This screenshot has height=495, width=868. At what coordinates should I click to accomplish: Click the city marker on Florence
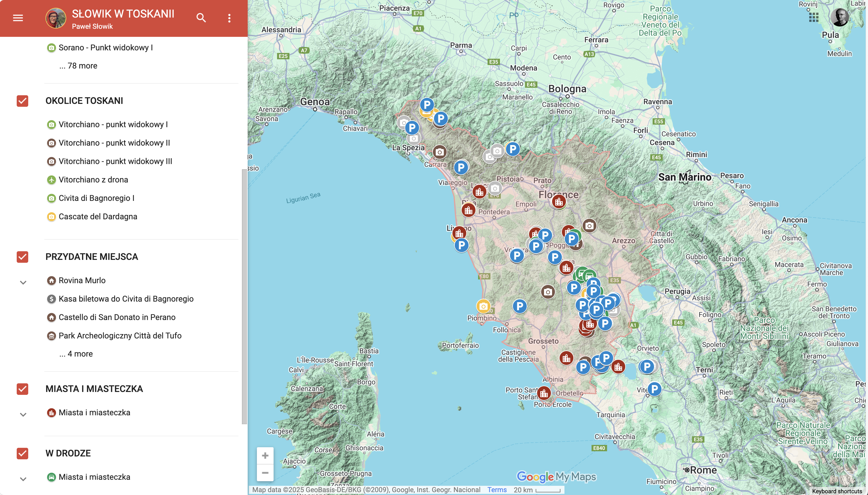click(x=559, y=202)
